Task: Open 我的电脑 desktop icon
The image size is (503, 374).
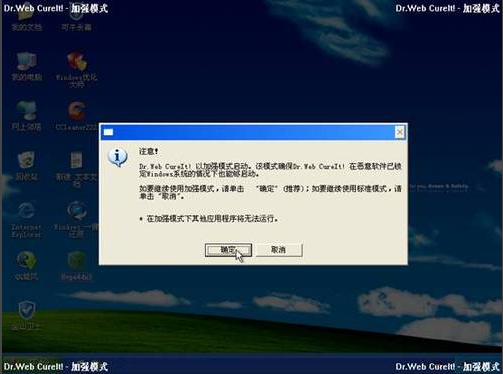Action: pos(27,67)
